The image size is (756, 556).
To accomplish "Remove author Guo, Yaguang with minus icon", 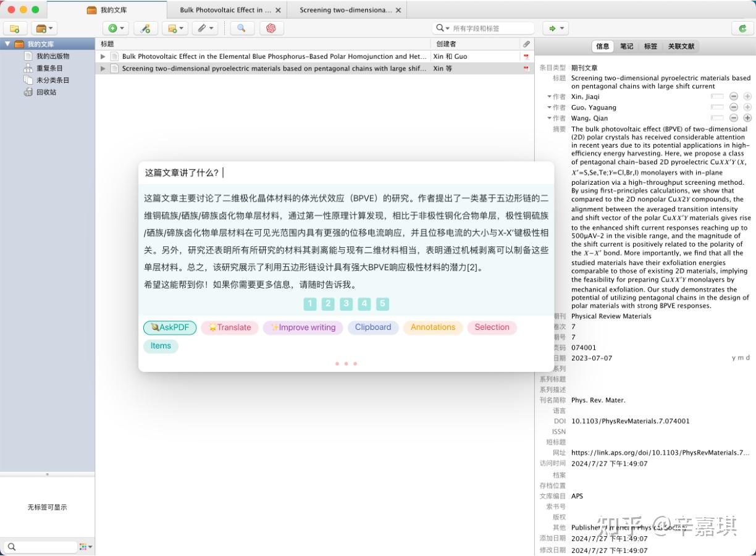I will tap(734, 107).
